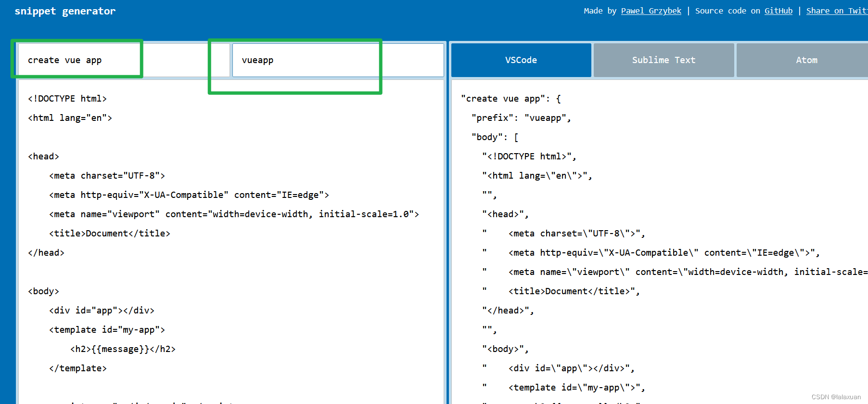Open the Pawel Grzybek author link
Viewport: 868px width, 404px height.
coord(651,11)
